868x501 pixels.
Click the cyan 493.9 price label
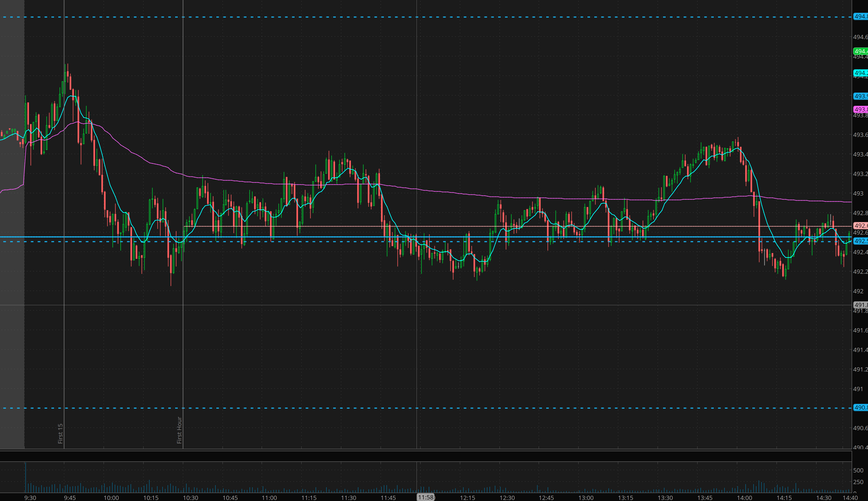point(860,96)
